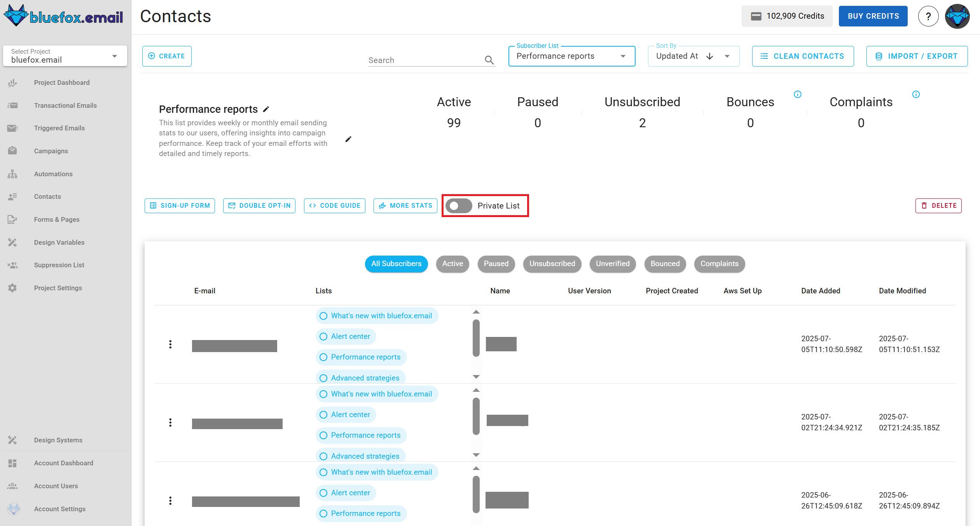Open the SIGN-UP FORM button
Image resolution: width=980 pixels, height=526 pixels.
[x=180, y=206]
